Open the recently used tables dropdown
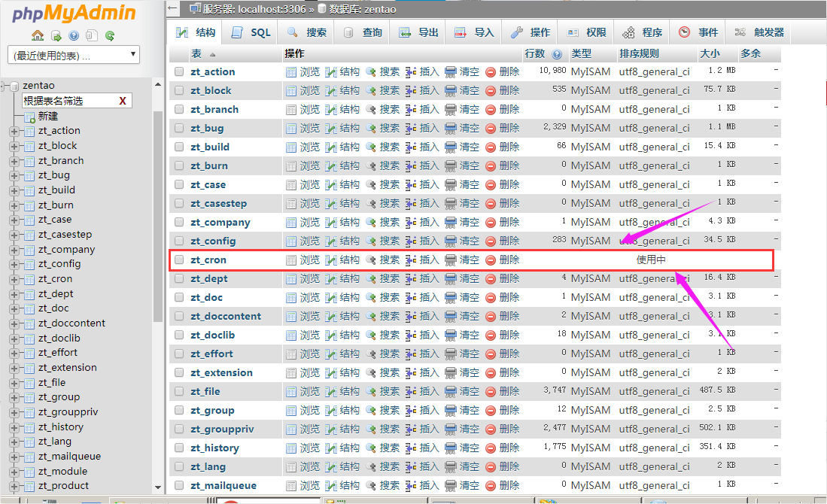This screenshot has width=827, height=504. (x=74, y=55)
